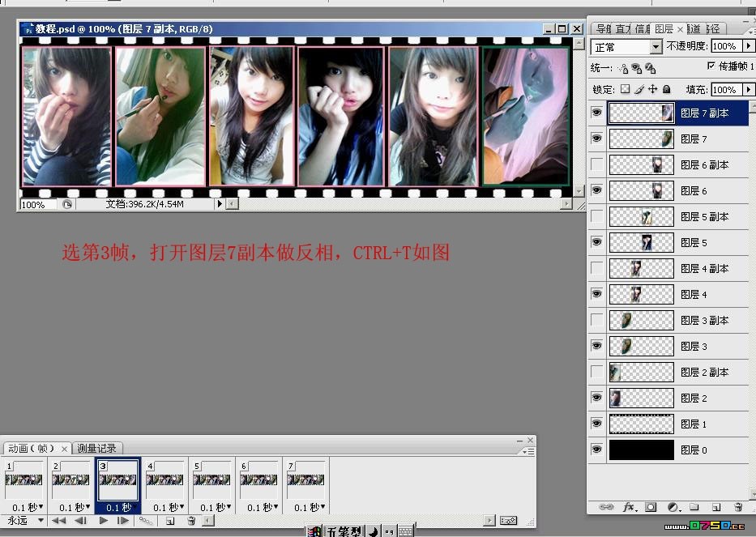Click unify layer position icon
The height and width of the screenshot is (537, 756).
click(623, 69)
